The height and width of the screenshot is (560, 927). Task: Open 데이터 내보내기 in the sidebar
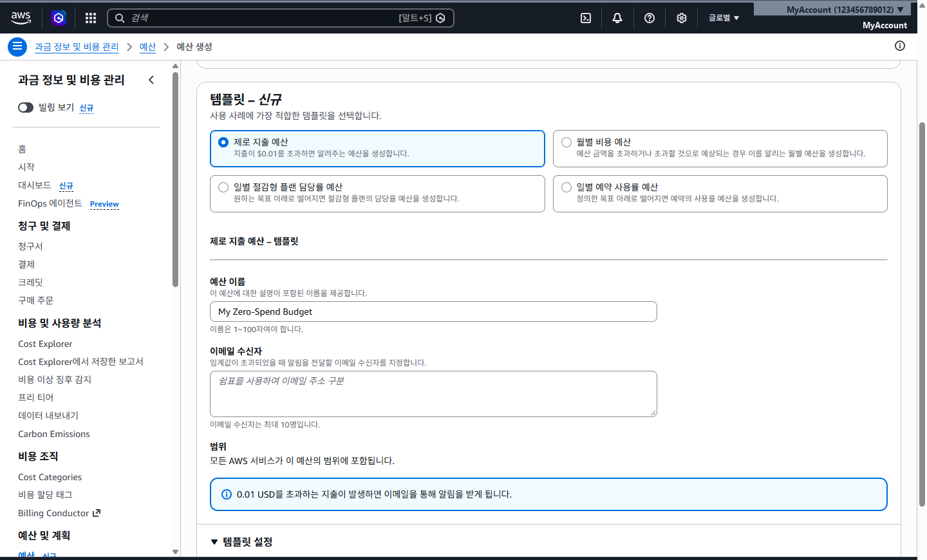48,415
